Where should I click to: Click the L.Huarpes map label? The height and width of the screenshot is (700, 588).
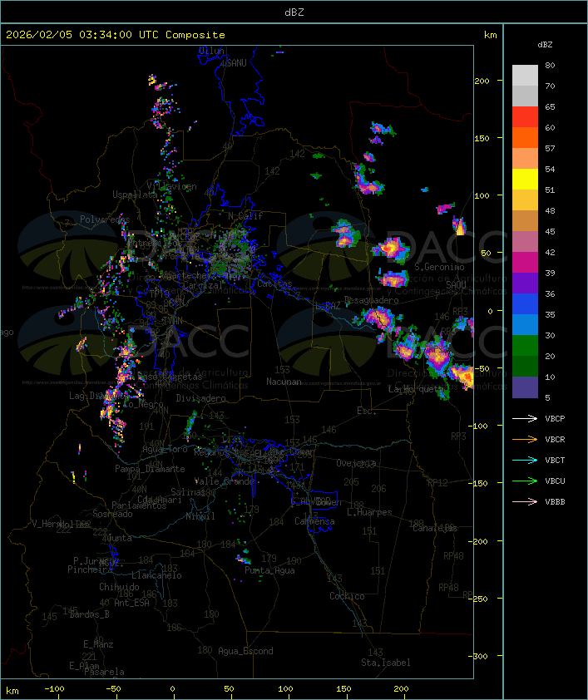369,512
